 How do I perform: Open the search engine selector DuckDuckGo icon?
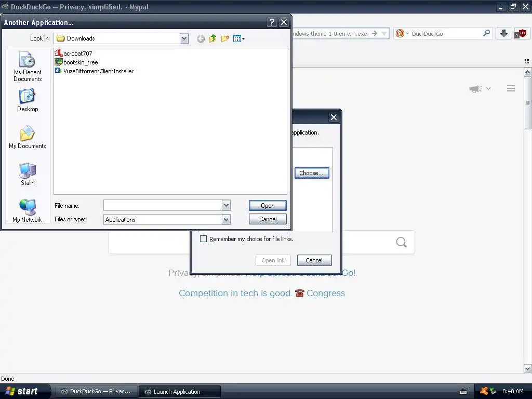tap(402, 33)
